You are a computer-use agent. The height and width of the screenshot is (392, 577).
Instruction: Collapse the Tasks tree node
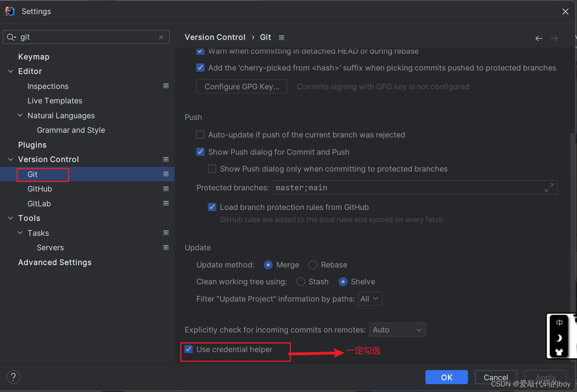coord(20,233)
